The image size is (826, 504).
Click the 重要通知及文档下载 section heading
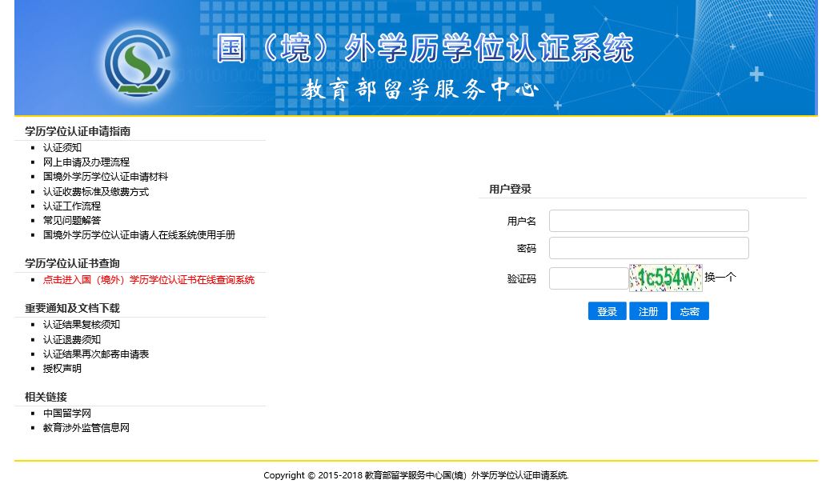72,308
